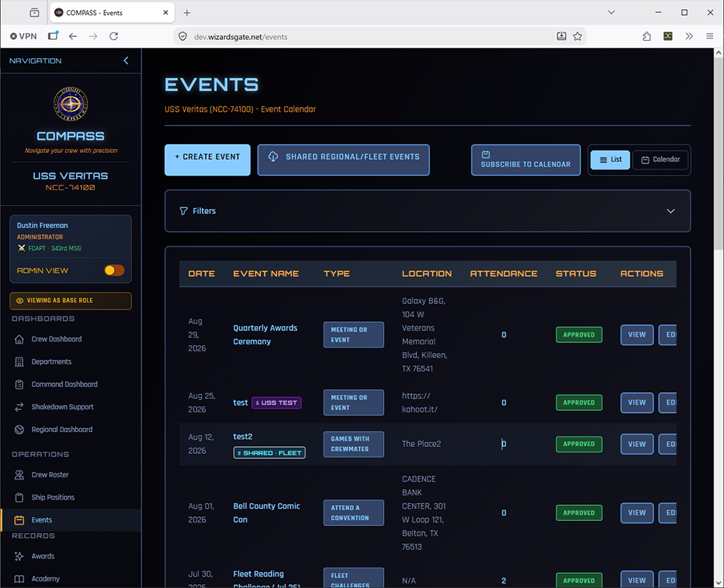724x588 pixels.
Task: Open Crew Roster people icon
Action: [19, 475]
